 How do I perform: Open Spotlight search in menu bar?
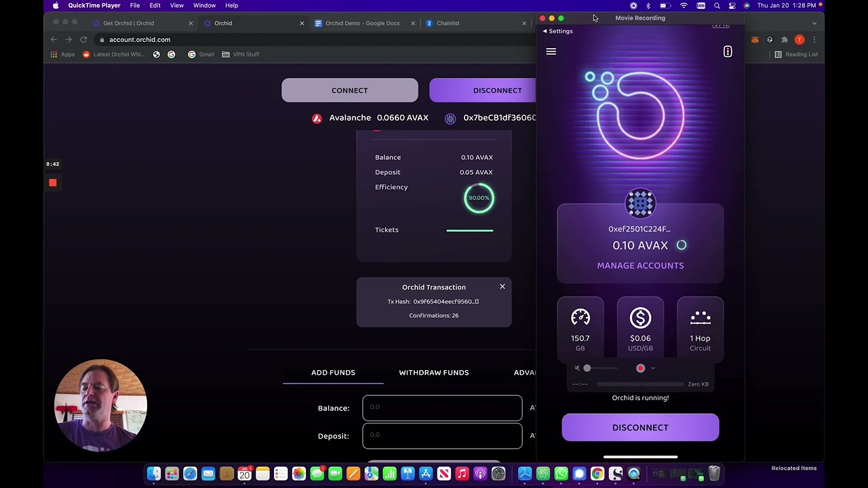point(717,5)
